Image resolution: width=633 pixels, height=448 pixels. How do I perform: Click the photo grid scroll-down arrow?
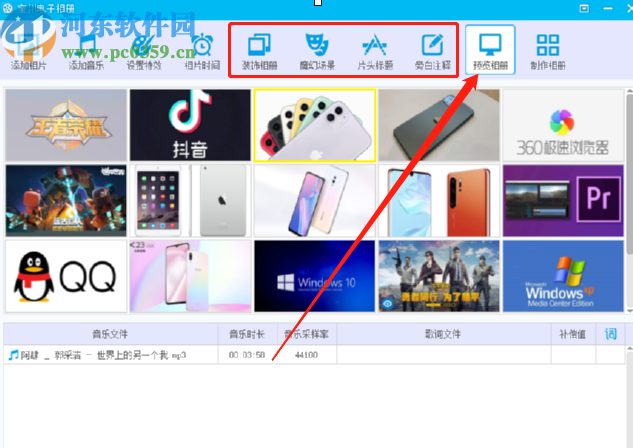[629, 311]
